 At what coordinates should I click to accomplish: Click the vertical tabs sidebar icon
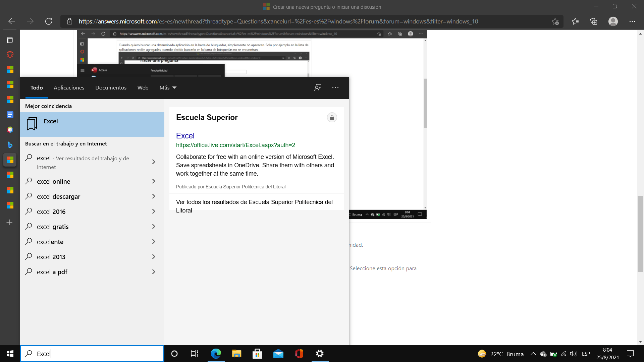click(x=10, y=40)
